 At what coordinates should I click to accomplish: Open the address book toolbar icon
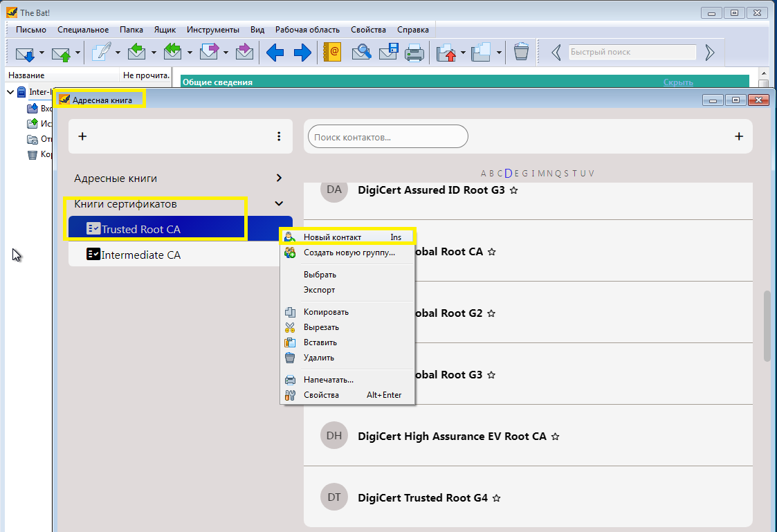[333, 52]
